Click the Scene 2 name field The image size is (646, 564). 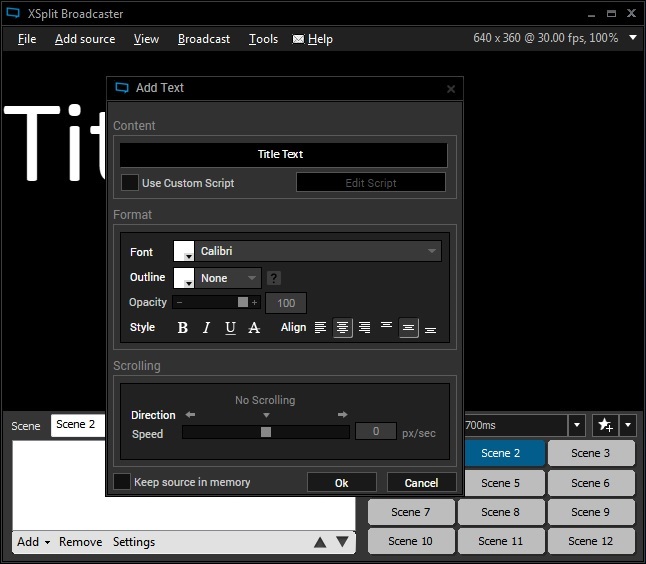tap(78, 425)
